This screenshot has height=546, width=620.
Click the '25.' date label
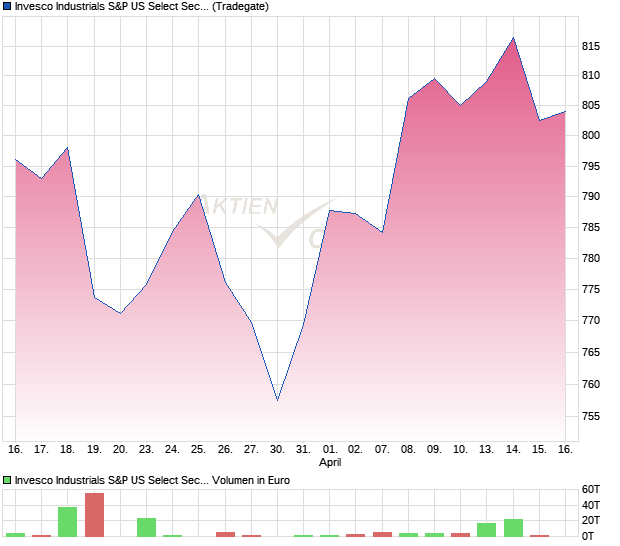click(x=198, y=450)
